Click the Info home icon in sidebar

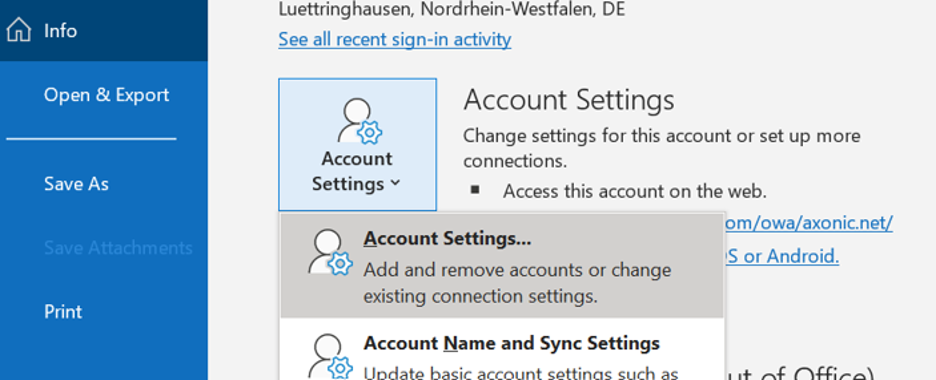click(x=19, y=30)
